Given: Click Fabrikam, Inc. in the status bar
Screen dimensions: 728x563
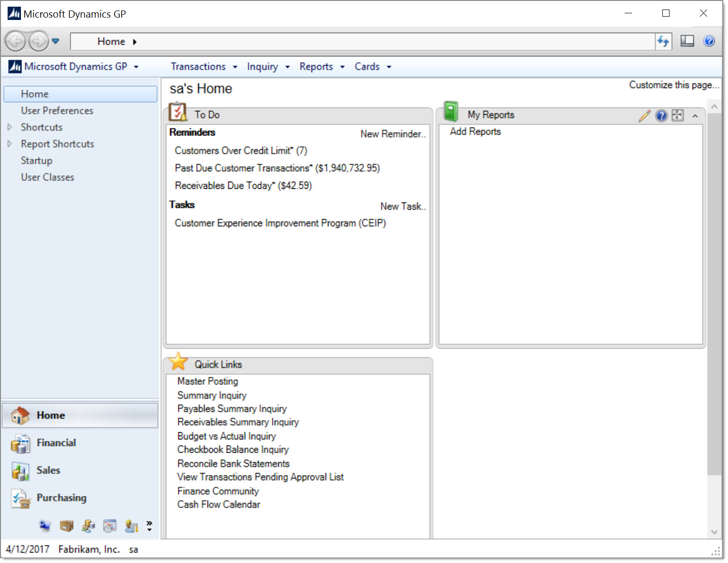Looking at the screenshot, I should (89, 549).
